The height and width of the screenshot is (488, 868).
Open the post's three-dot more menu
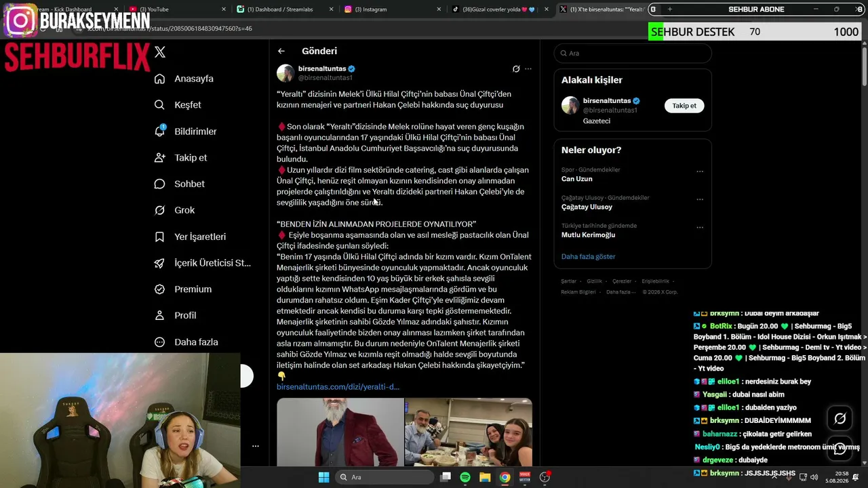click(528, 68)
